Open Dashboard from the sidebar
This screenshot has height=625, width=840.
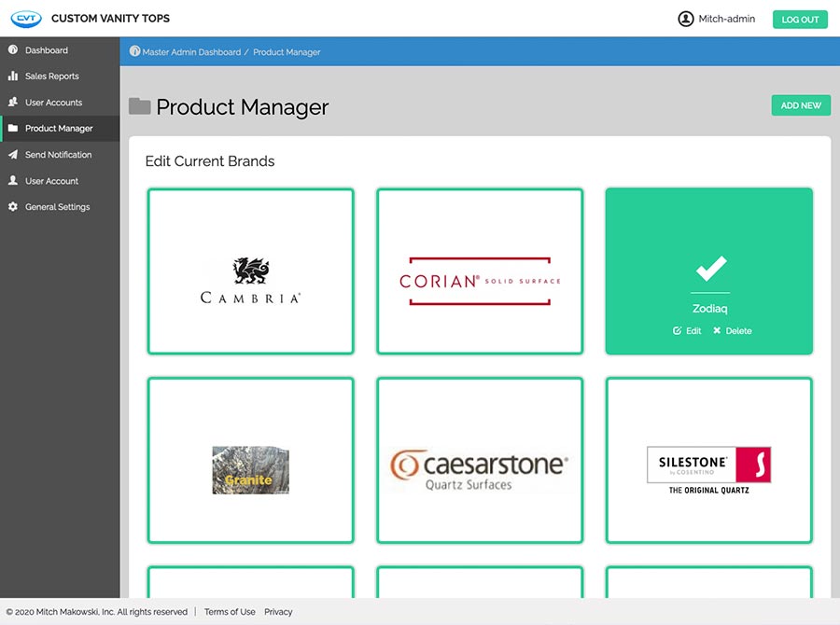60,49
